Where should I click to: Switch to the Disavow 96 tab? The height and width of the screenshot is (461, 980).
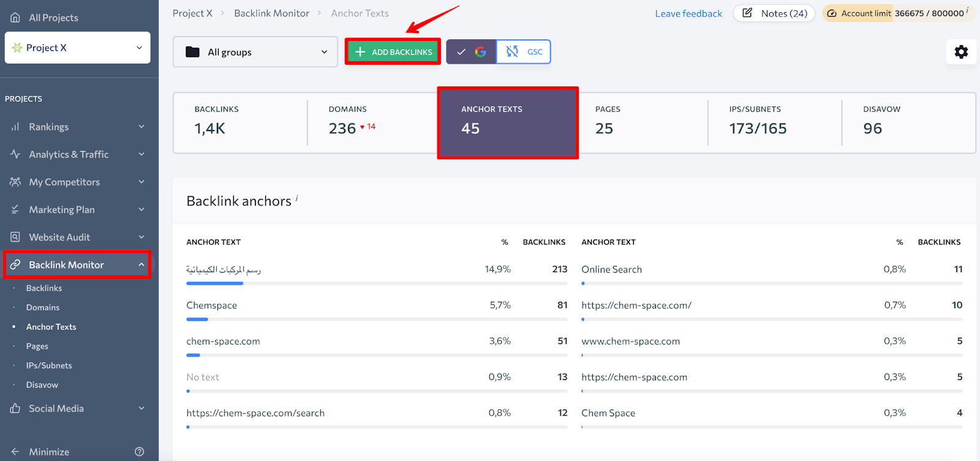click(908, 123)
